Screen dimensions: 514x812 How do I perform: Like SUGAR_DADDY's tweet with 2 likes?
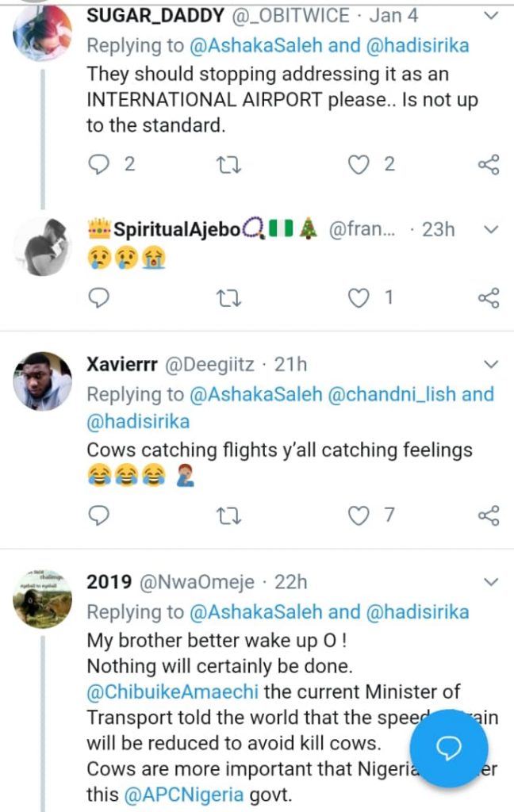pyautogui.click(x=361, y=164)
